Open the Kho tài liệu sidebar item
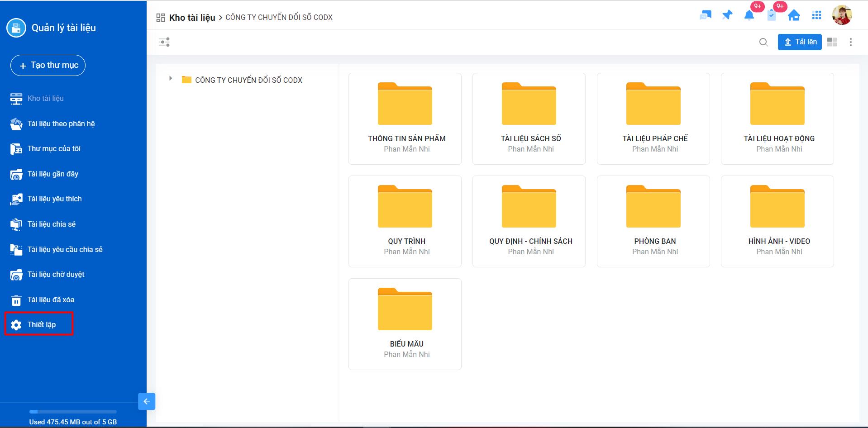This screenshot has height=428, width=868. pyautogui.click(x=38, y=99)
